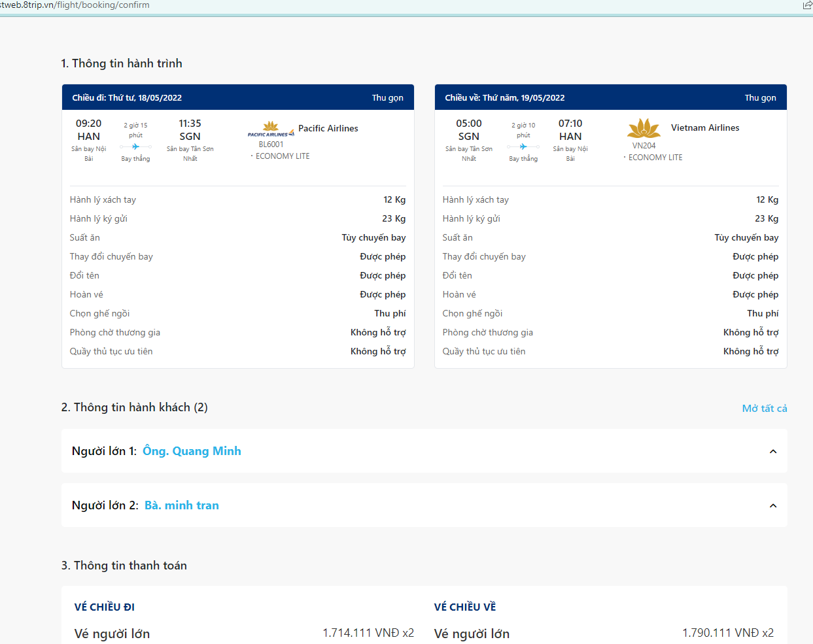The height and width of the screenshot is (644, 813).
Task: Click the outbound flight airplane icon
Action: pos(135,146)
